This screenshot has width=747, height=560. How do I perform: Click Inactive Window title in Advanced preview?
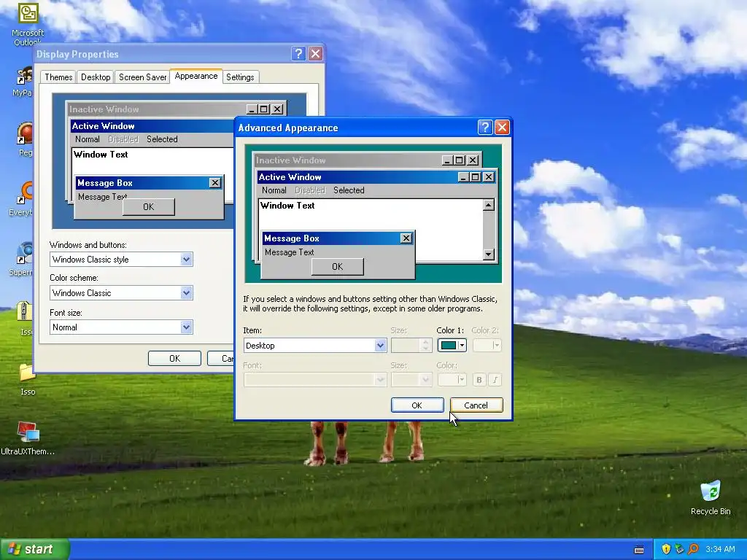290,160
